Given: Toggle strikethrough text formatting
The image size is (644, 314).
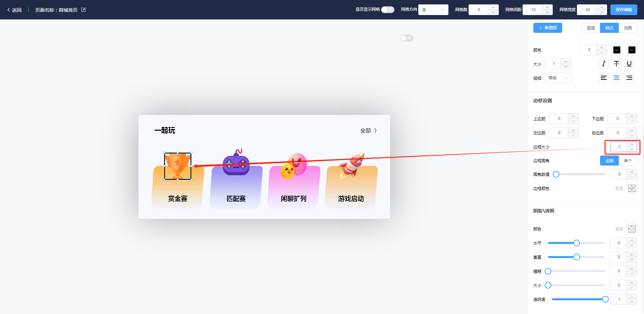Looking at the screenshot, I should coord(616,64).
